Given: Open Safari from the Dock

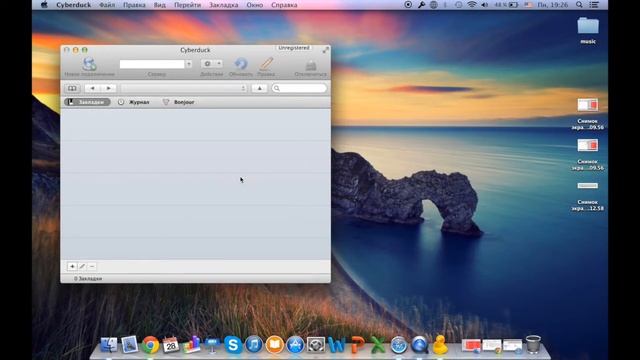Looking at the screenshot, I should click(x=399, y=345).
